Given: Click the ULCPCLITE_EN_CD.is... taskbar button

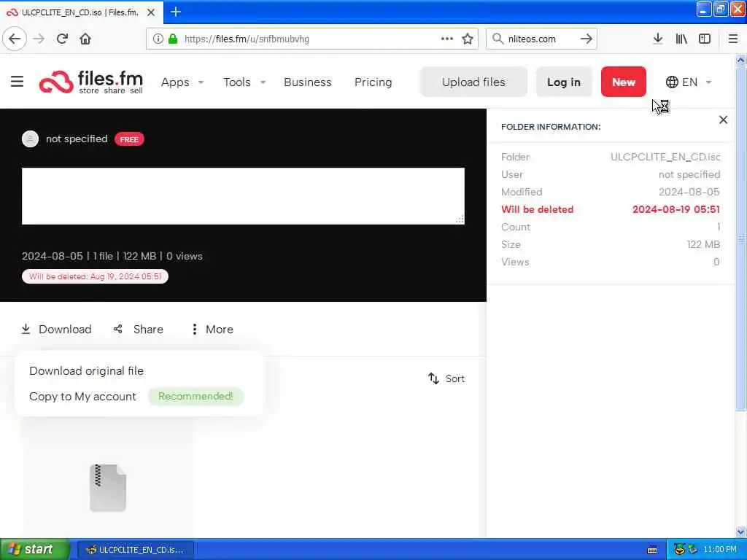Looking at the screenshot, I should click(x=135, y=550).
